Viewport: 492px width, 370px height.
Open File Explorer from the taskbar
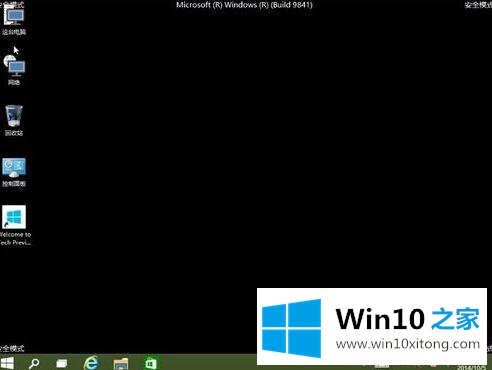point(121,363)
